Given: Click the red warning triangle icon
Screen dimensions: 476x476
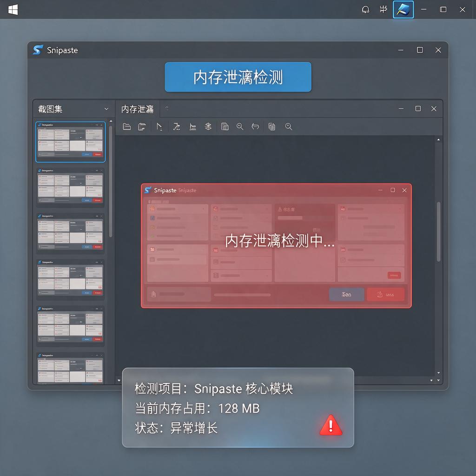Looking at the screenshot, I should tap(331, 425).
